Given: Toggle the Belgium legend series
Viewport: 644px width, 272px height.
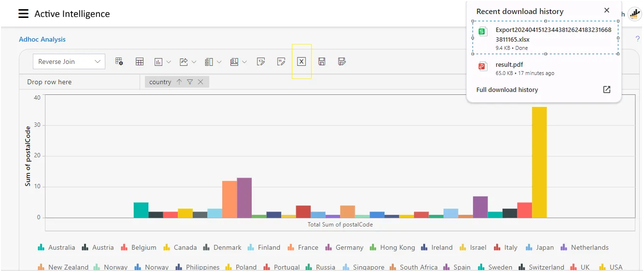Looking at the screenshot, I should (139, 247).
